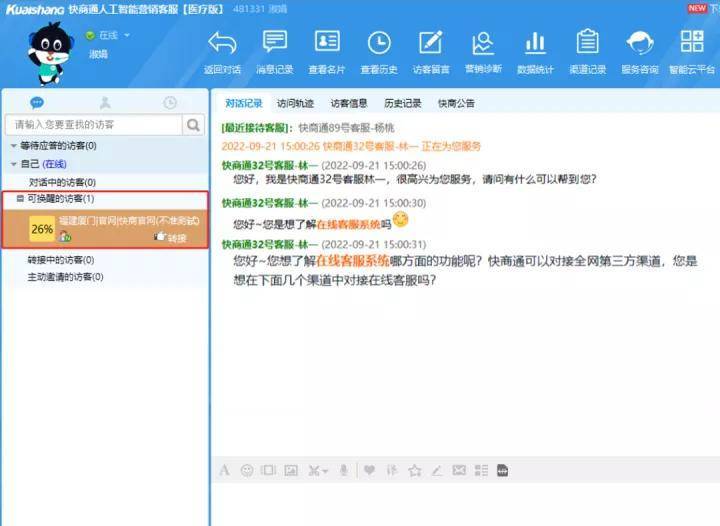
Task: Open 智能云平台 grid icon
Action: (692, 41)
